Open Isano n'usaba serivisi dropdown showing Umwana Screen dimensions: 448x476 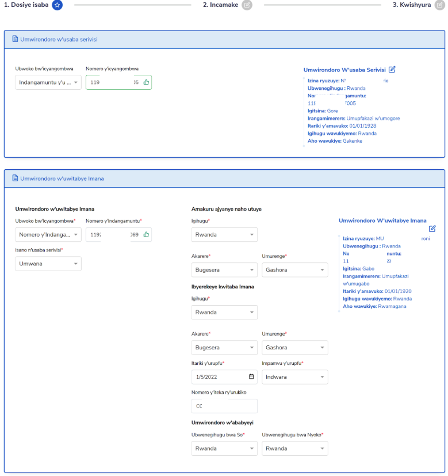point(48,264)
